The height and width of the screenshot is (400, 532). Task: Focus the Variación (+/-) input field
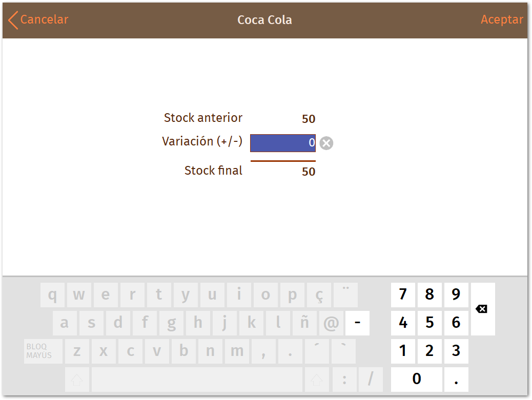[x=282, y=143]
